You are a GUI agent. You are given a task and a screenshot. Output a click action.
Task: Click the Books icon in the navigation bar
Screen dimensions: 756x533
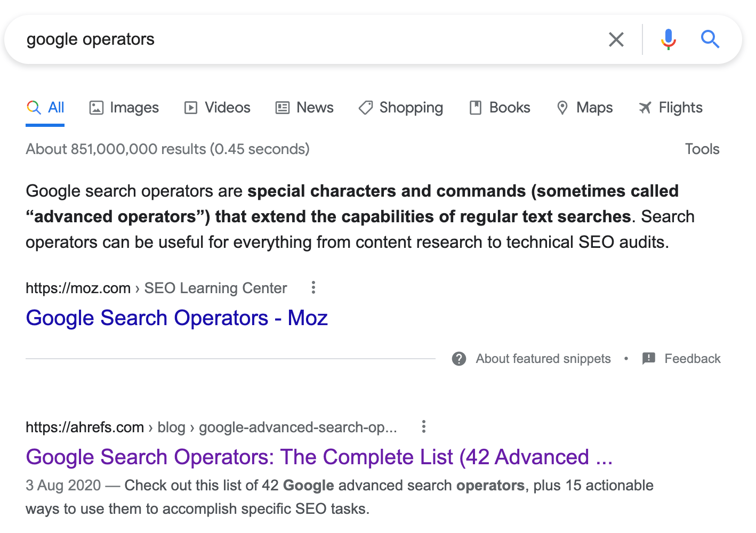476,107
